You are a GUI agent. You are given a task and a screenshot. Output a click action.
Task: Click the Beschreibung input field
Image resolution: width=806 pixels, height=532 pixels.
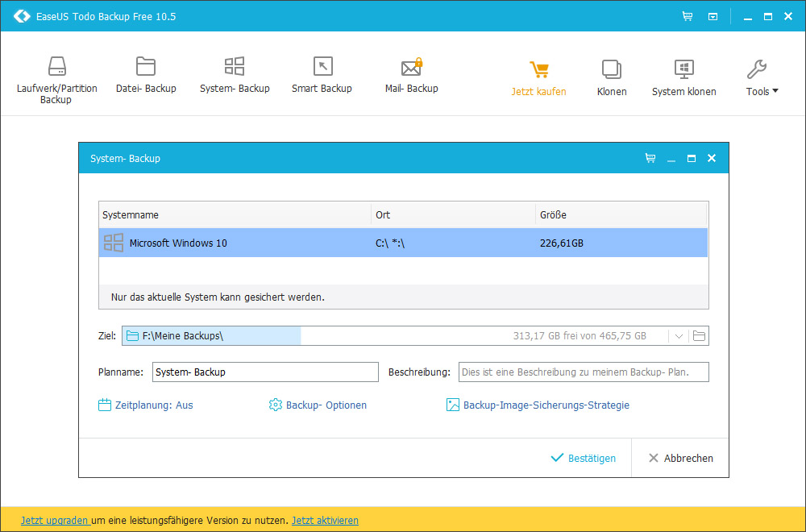pyautogui.click(x=584, y=372)
